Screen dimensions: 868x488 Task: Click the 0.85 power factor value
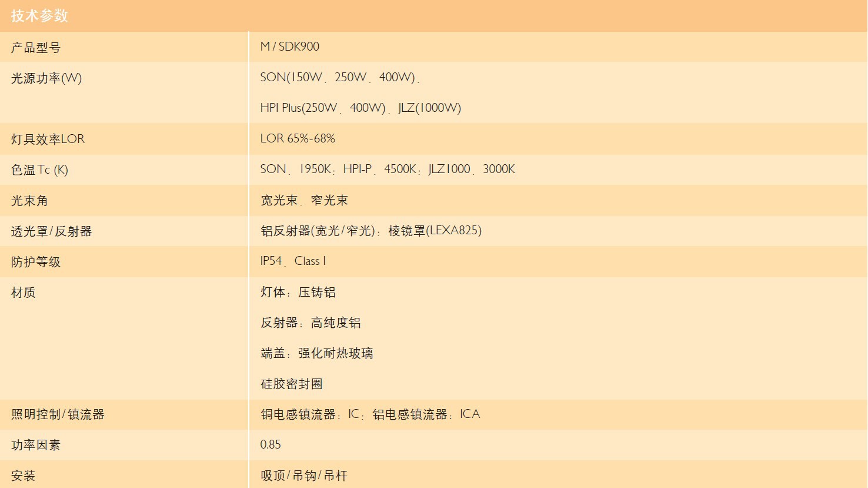pos(271,445)
